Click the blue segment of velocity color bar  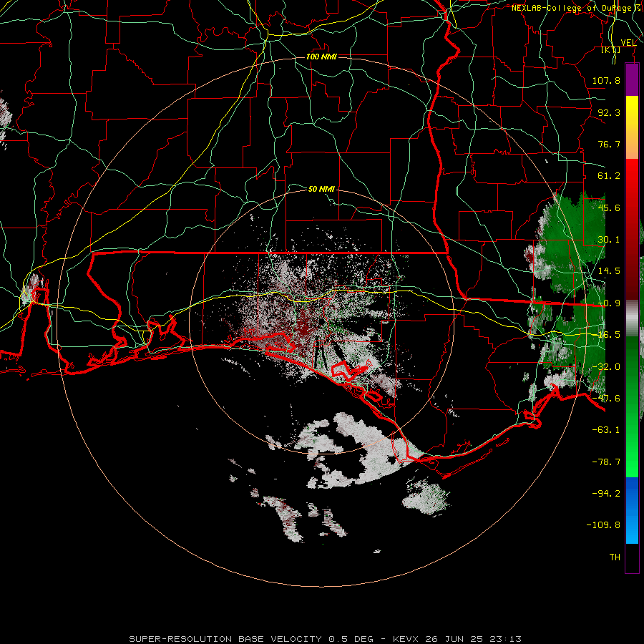(632, 510)
